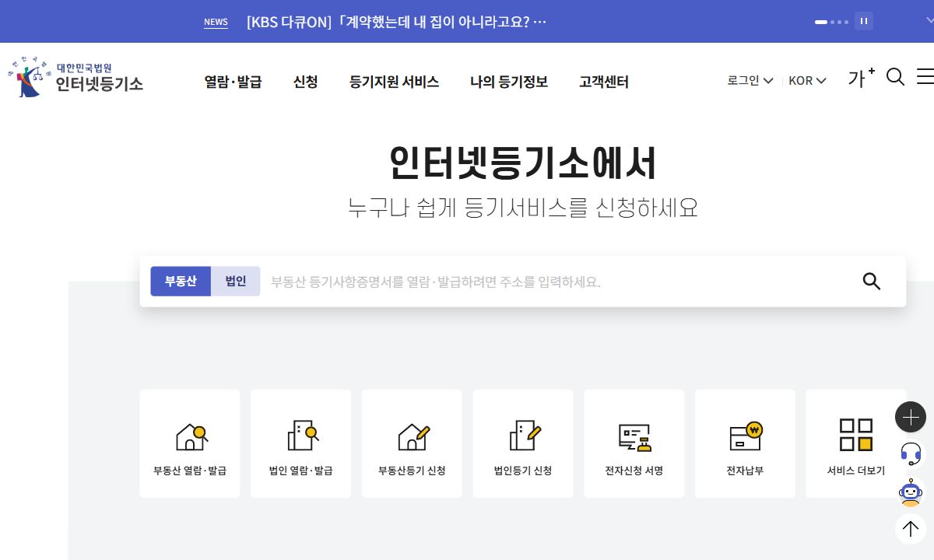Open the headset customer support icon
This screenshot has height=560, width=934.
pos(911,453)
